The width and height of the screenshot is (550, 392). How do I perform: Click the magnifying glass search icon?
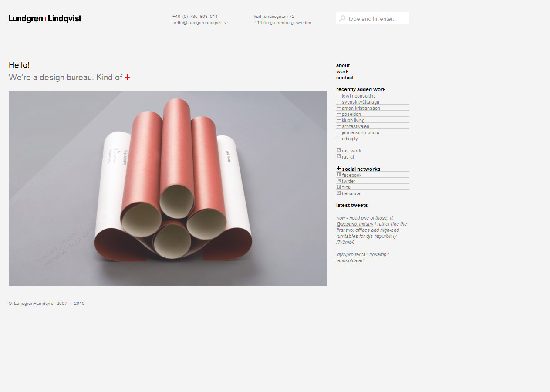(342, 19)
